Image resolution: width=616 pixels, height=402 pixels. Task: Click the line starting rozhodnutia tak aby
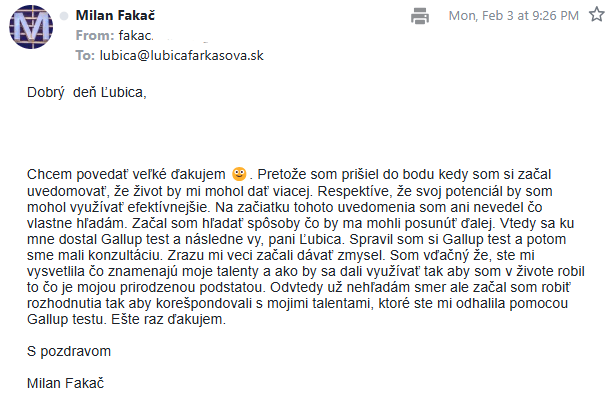pyautogui.click(x=297, y=303)
